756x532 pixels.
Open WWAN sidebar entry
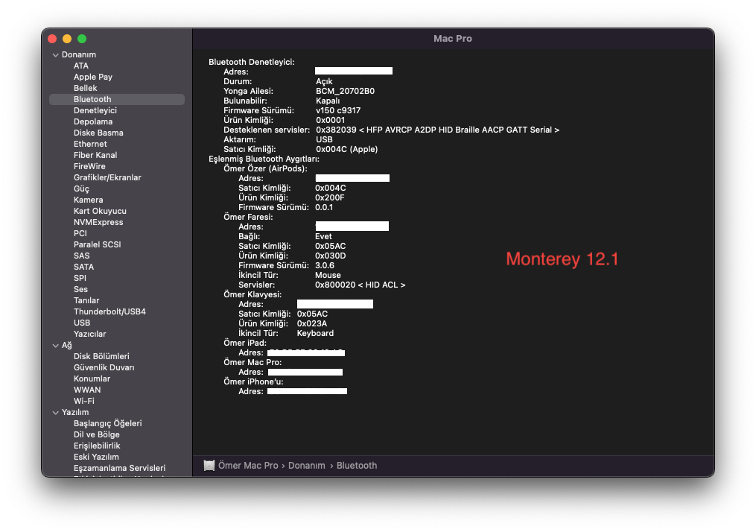[87, 390]
